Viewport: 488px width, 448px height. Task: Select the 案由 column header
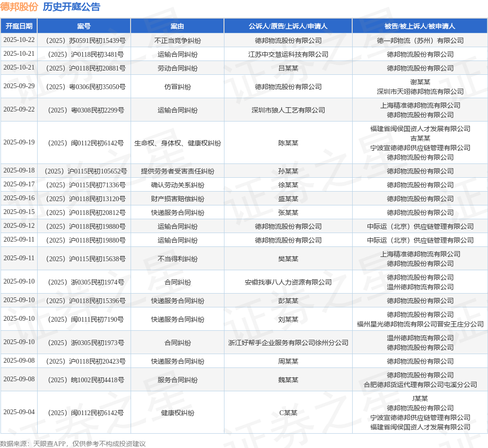177,26
